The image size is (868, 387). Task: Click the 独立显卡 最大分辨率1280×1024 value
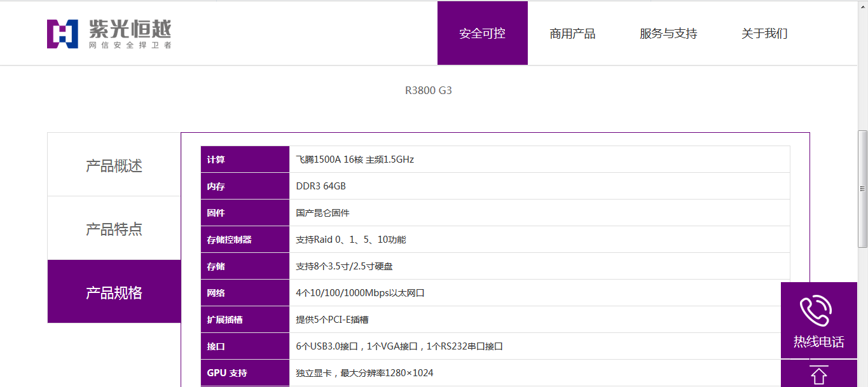pyautogui.click(x=365, y=373)
